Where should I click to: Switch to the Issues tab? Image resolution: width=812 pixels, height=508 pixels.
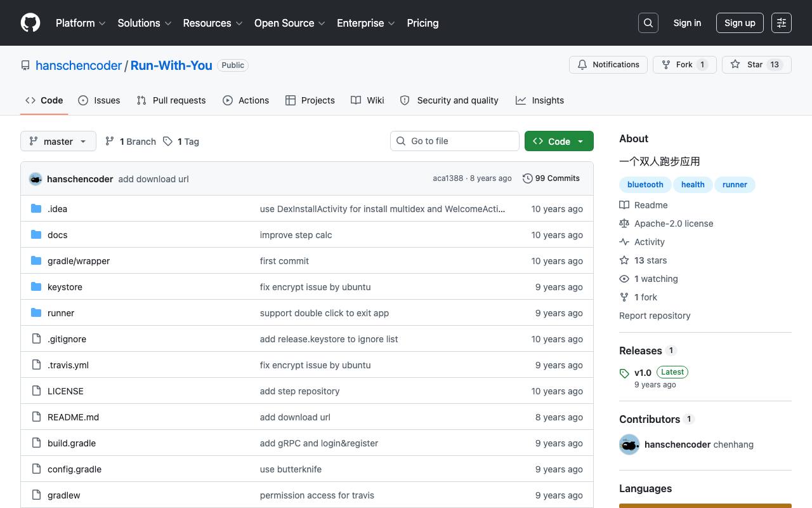[x=99, y=100]
